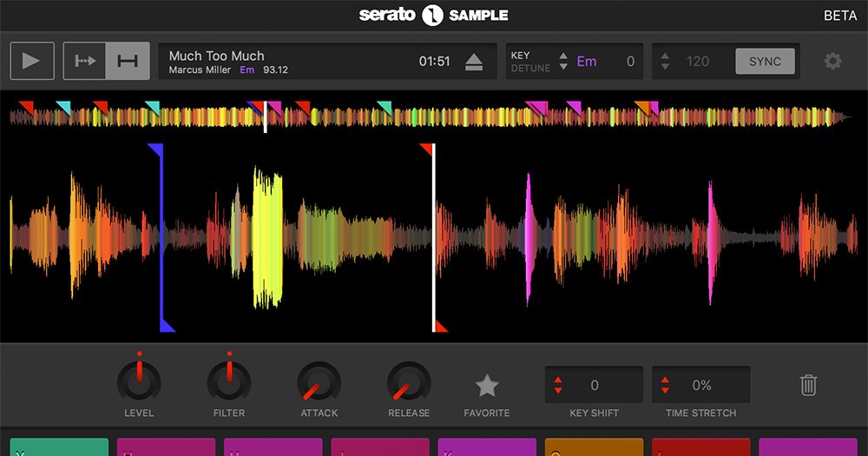Decrease Key Shift with the down arrow
The width and height of the screenshot is (868, 456).
point(558,390)
